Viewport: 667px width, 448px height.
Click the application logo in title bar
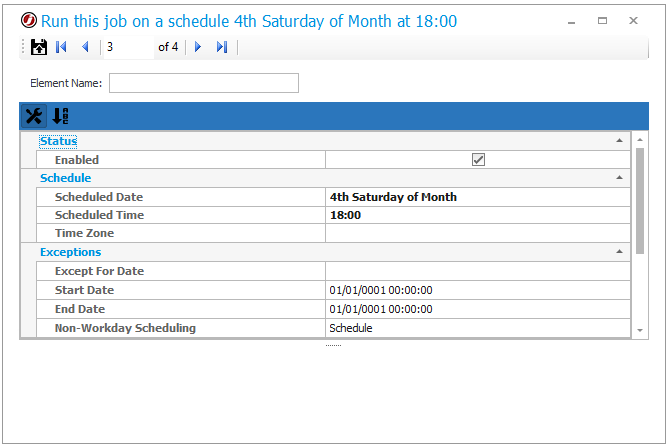[x=29, y=20]
